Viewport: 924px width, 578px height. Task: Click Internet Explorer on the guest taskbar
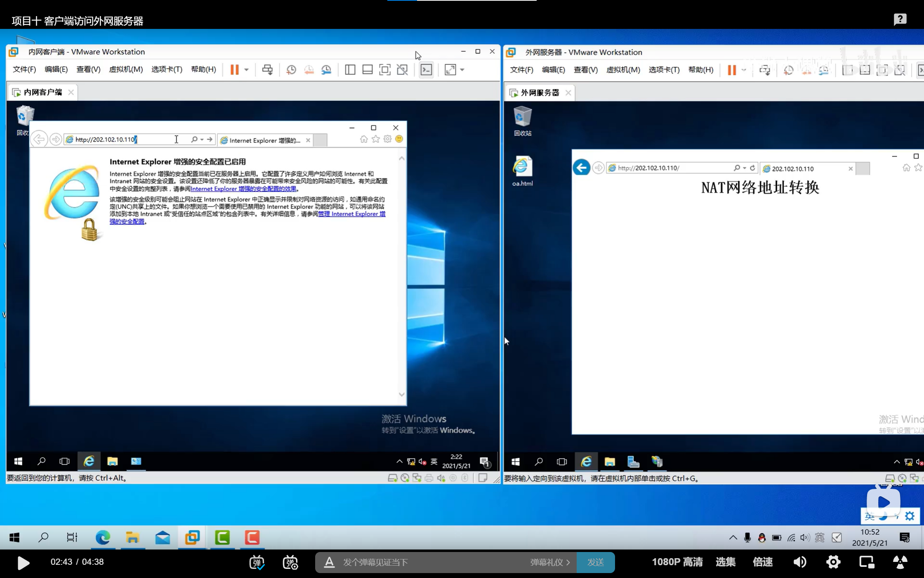(x=89, y=462)
